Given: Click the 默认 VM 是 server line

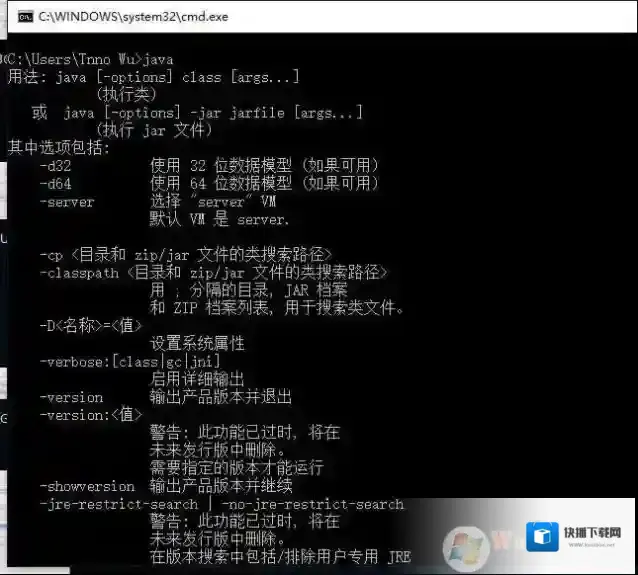Looking at the screenshot, I should [x=219, y=219].
